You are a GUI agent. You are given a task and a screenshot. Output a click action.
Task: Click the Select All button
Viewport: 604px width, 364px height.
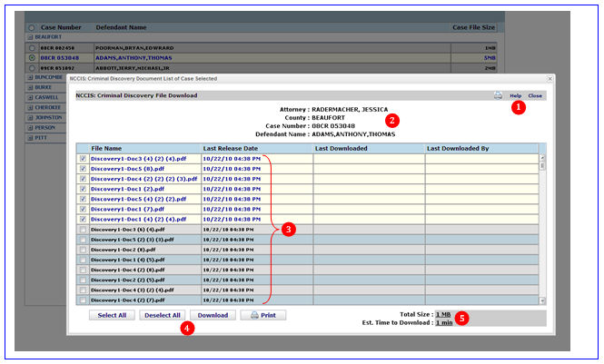pos(112,316)
